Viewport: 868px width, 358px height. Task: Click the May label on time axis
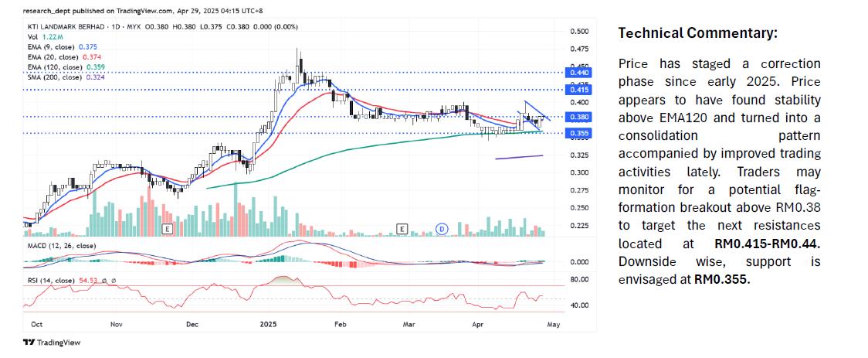(x=554, y=324)
